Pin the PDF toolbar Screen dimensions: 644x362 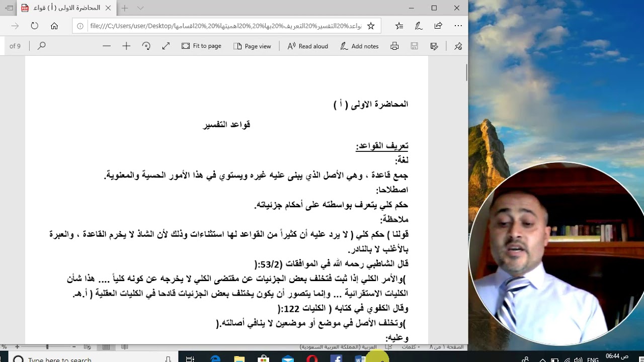coord(458,46)
